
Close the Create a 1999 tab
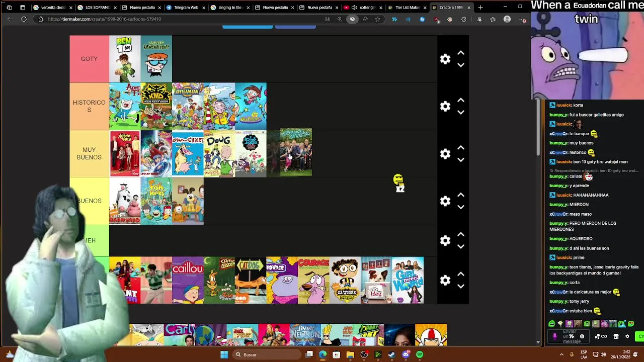click(469, 8)
